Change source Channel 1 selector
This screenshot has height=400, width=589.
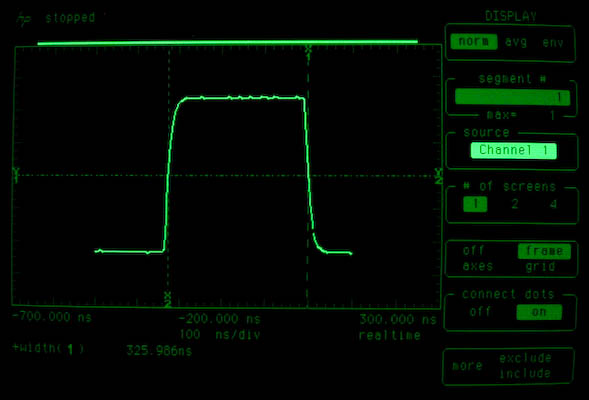coord(513,150)
